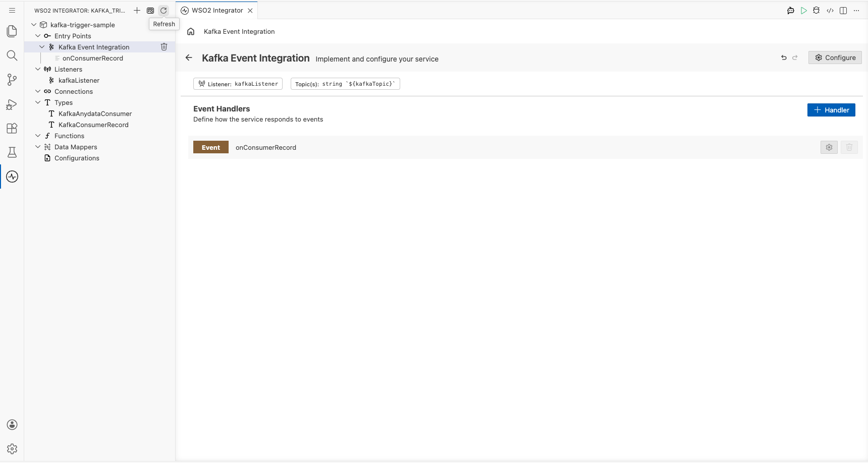Image resolution: width=868 pixels, height=463 pixels.
Task: Click the Configure button
Action: click(835, 57)
